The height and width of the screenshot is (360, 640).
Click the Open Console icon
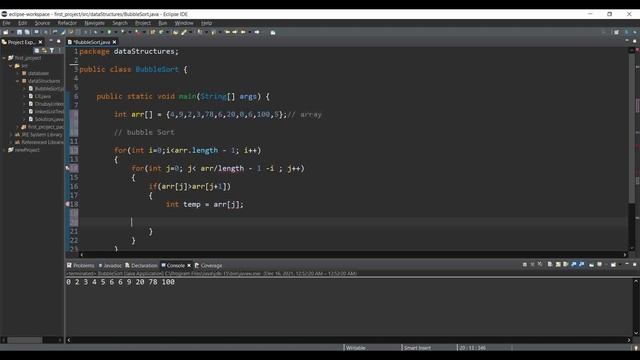click(x=613, y=264)
